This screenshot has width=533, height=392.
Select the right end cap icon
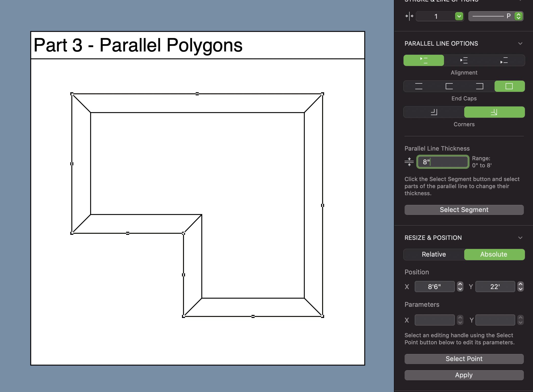[479, 86]
